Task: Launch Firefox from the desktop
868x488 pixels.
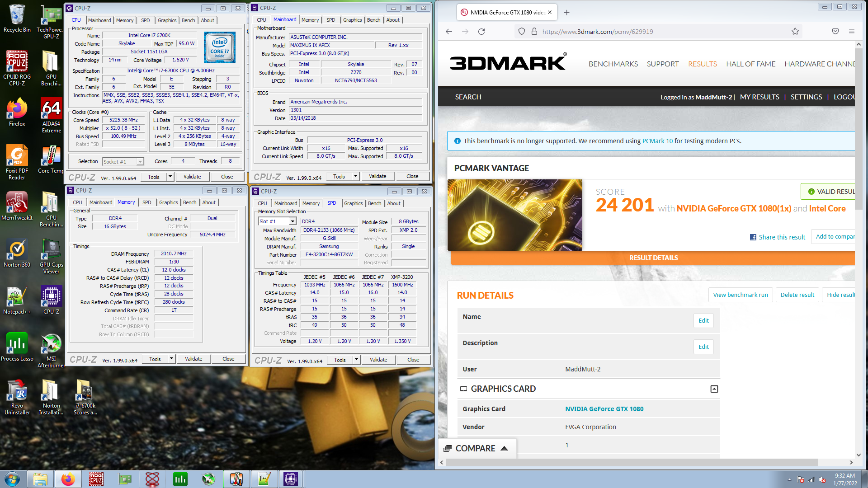Action: (17, 112)
